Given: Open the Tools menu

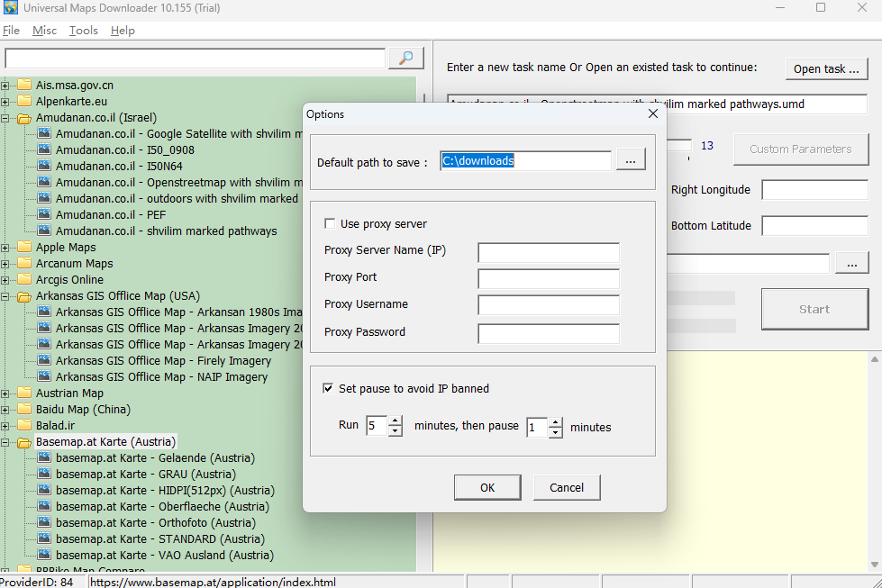Looking at the screenshot, I should 83,30.
